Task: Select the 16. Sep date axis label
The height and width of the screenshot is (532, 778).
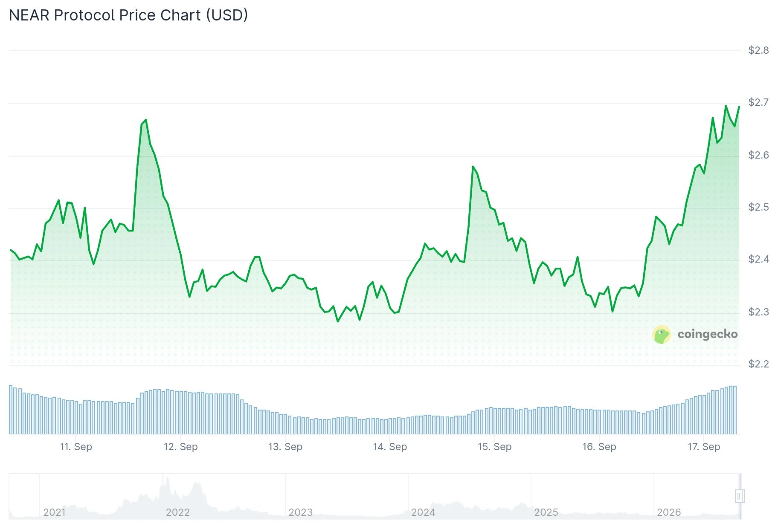Action: coord(599,446)
